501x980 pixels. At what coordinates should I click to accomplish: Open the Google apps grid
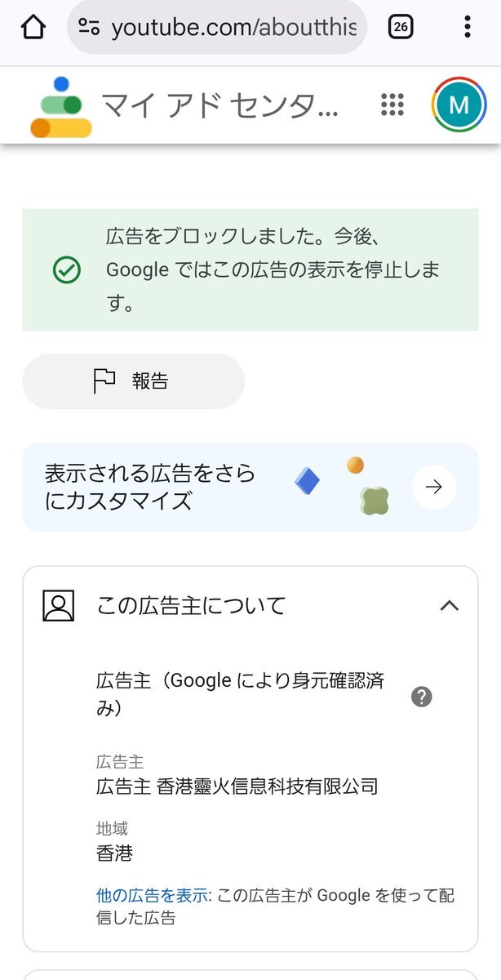(x=392, y=105)
